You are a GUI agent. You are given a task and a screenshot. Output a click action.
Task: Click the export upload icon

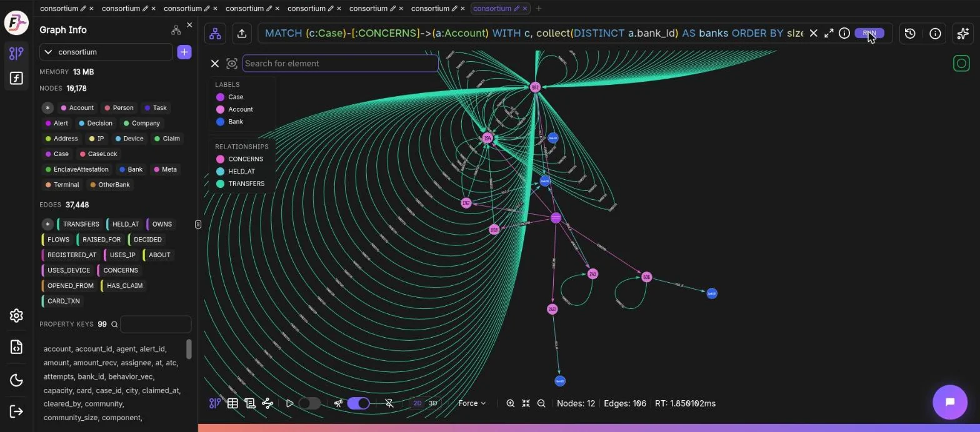click(242, 34)
